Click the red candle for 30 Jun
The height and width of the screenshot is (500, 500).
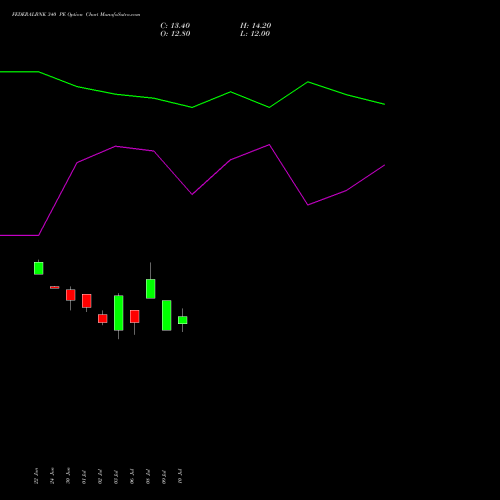click(71, 295)
